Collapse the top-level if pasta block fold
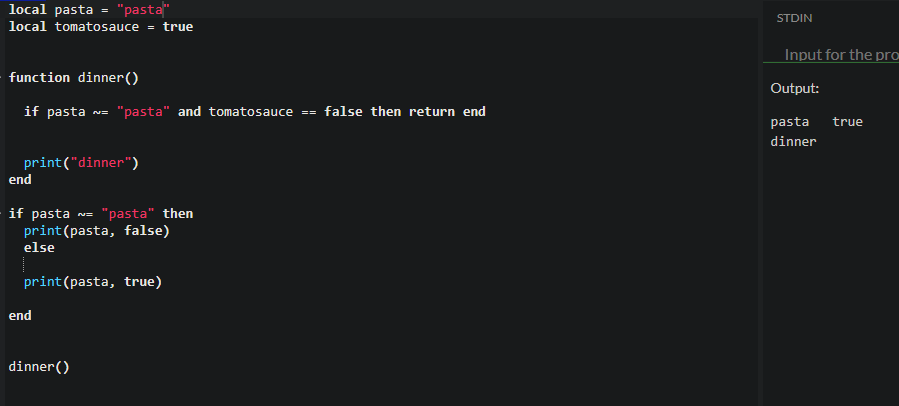This screenshot has height=406, width=899. (5, 213)
